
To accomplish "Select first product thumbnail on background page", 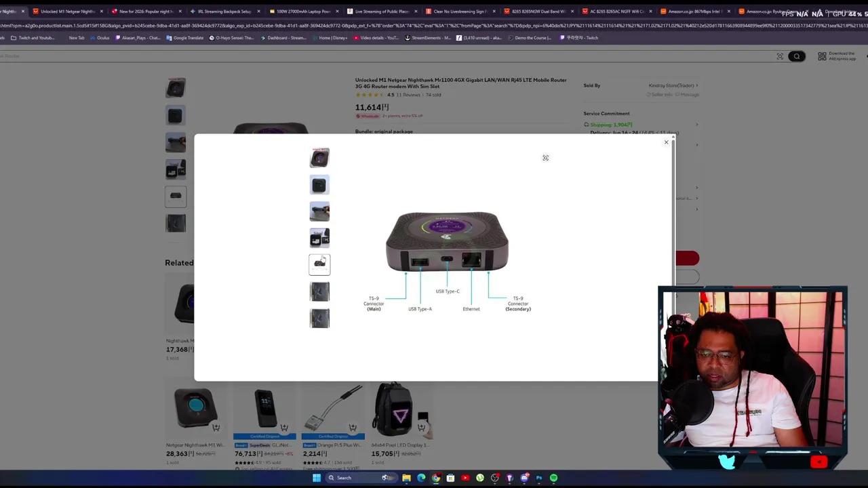I will tap(176, 88).
